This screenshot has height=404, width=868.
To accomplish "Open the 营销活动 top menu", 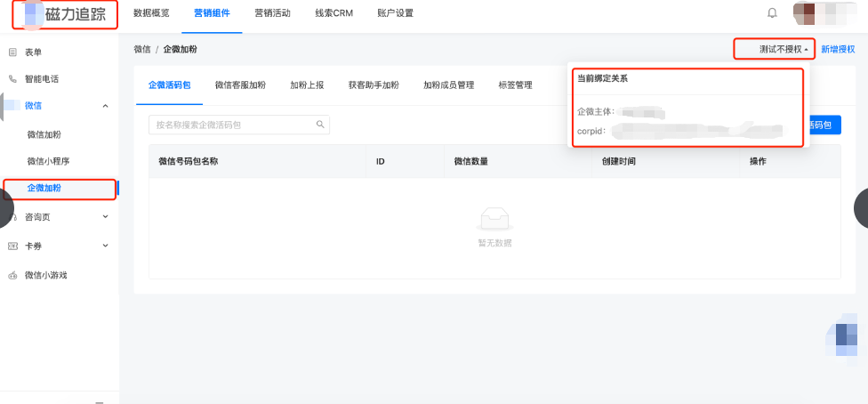I will click(272, 13).
